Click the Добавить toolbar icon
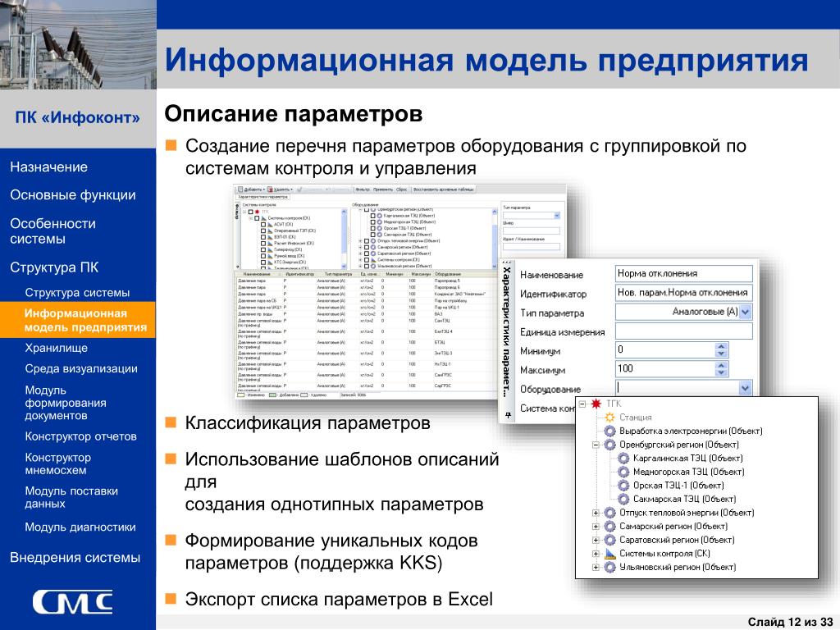Image resolution: width=840 pixels, height=630 pixels. pyautogui.click(x=240, y=189)
